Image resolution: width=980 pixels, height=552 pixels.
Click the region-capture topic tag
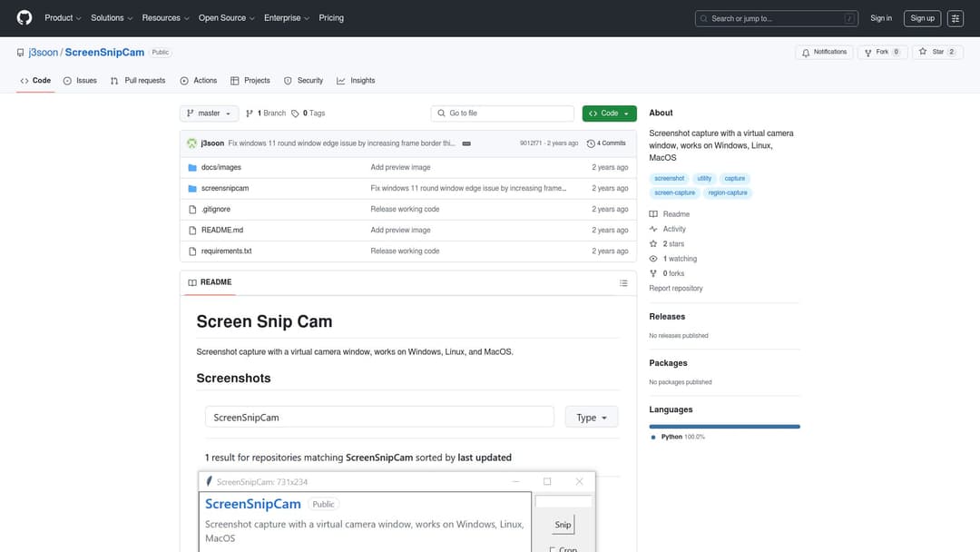728,192
